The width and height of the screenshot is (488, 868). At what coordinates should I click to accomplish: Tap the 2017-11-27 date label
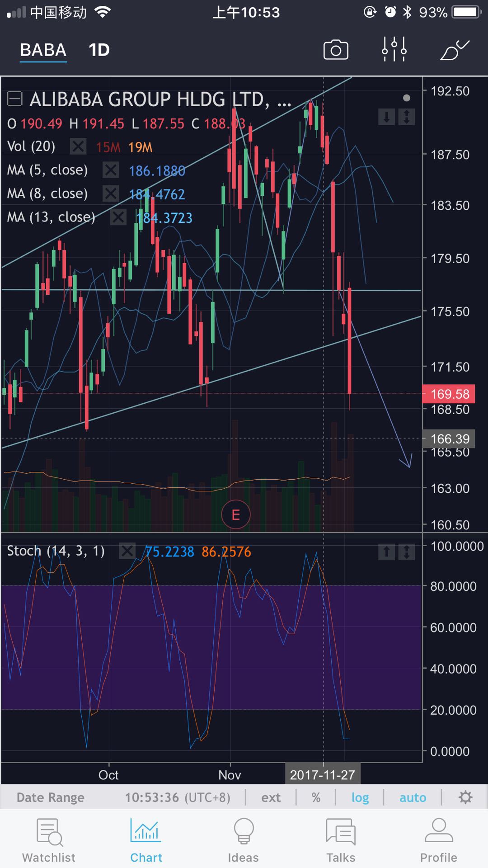pyautogui.click(x=323, y=775)
